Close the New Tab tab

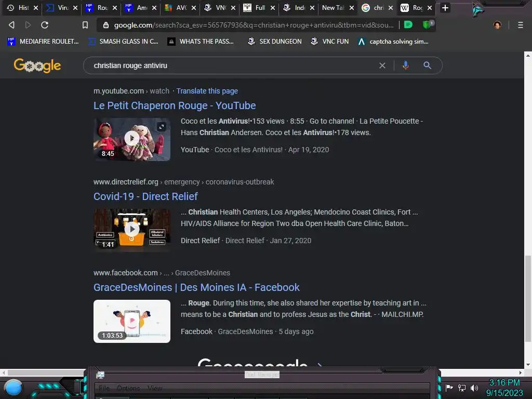352,8
